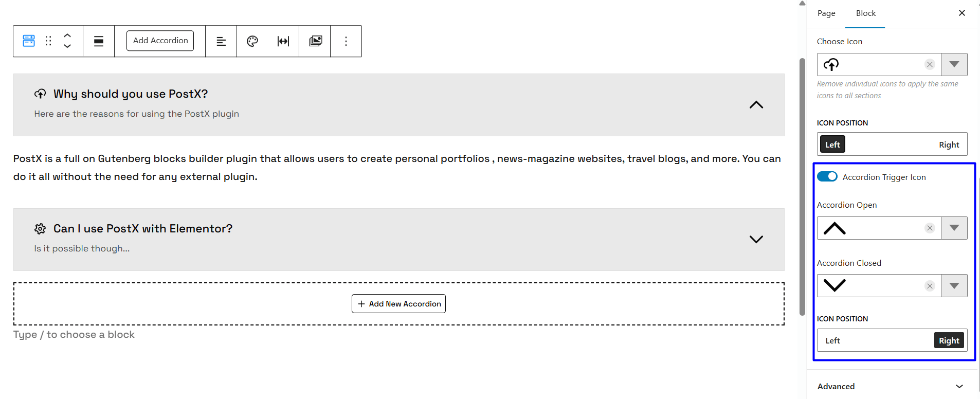Switch to the Block tab
Screen dimensions: 980x399
pos(865,13)
